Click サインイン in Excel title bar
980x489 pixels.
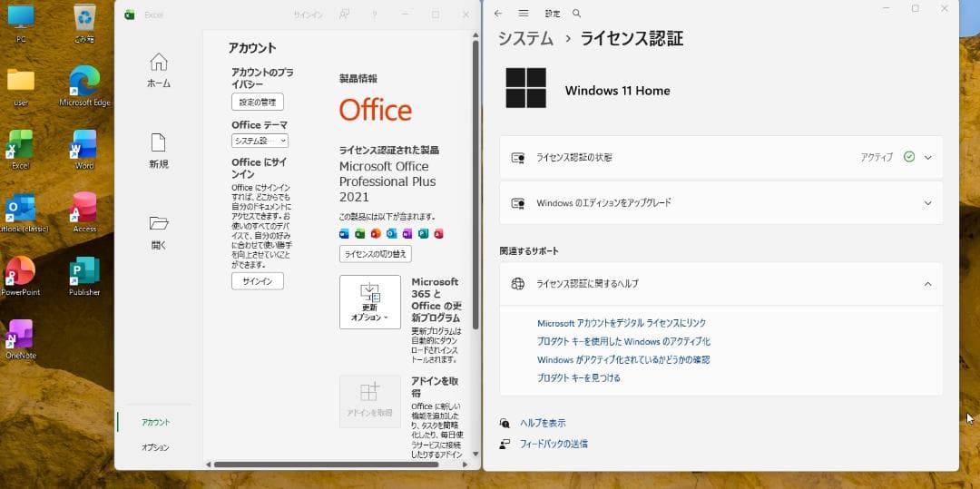309,15
